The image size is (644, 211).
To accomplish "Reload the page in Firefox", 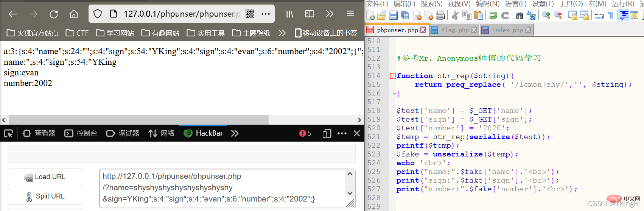I will pos(54,14).
